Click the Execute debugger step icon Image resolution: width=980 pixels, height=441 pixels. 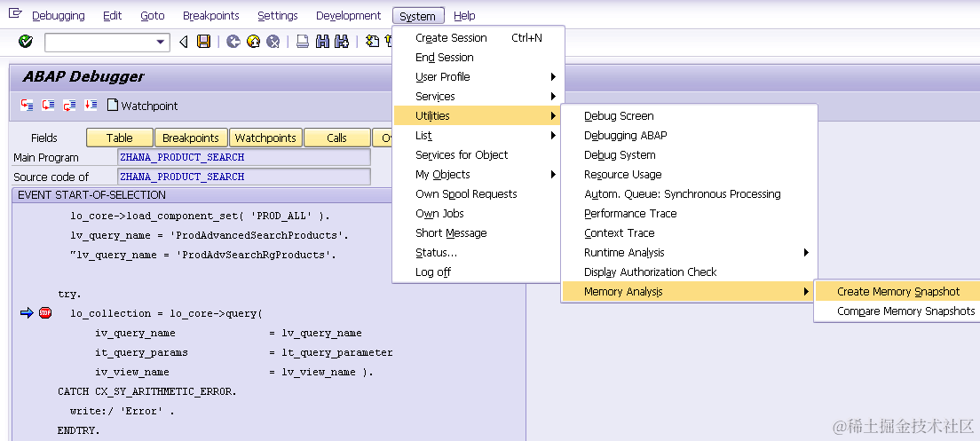(x=48, y=105)
